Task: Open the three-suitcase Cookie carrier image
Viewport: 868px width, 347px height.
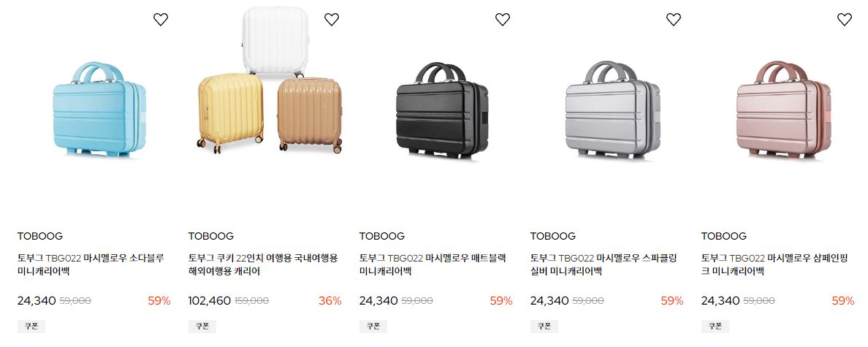Action: tap(270, 80)
